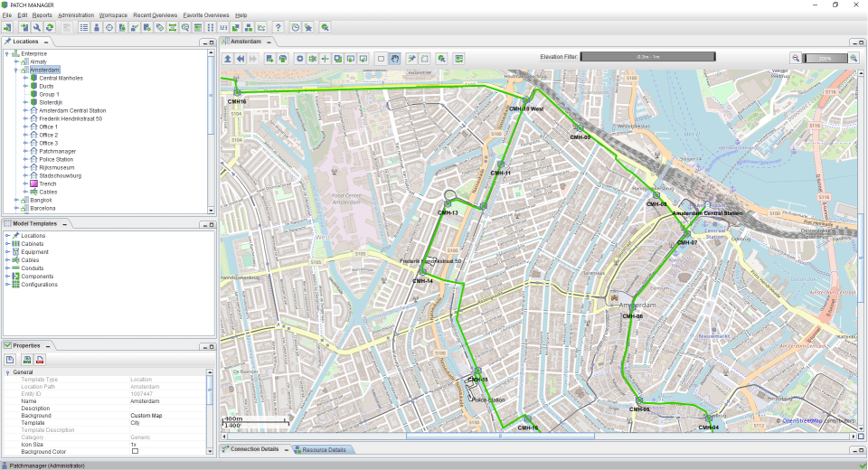Expand the Cabinets model templates node

click(7, 244)
